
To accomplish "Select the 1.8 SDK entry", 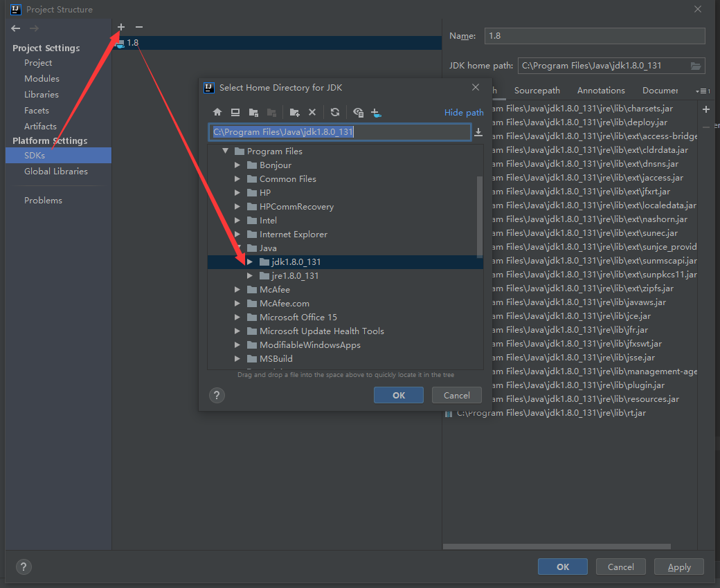I will click(277, 43).
